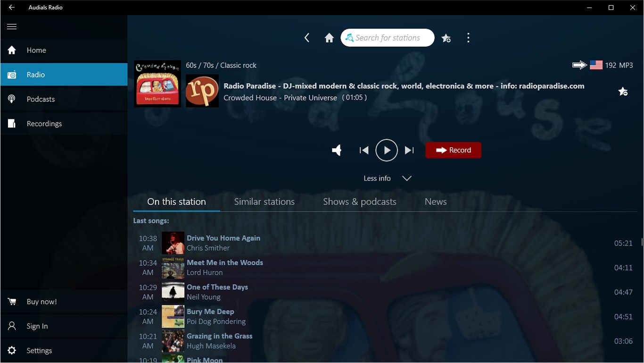Viewport: 644px width, 363px height.
Task: Click the Less info label
Action: (377, 178)
